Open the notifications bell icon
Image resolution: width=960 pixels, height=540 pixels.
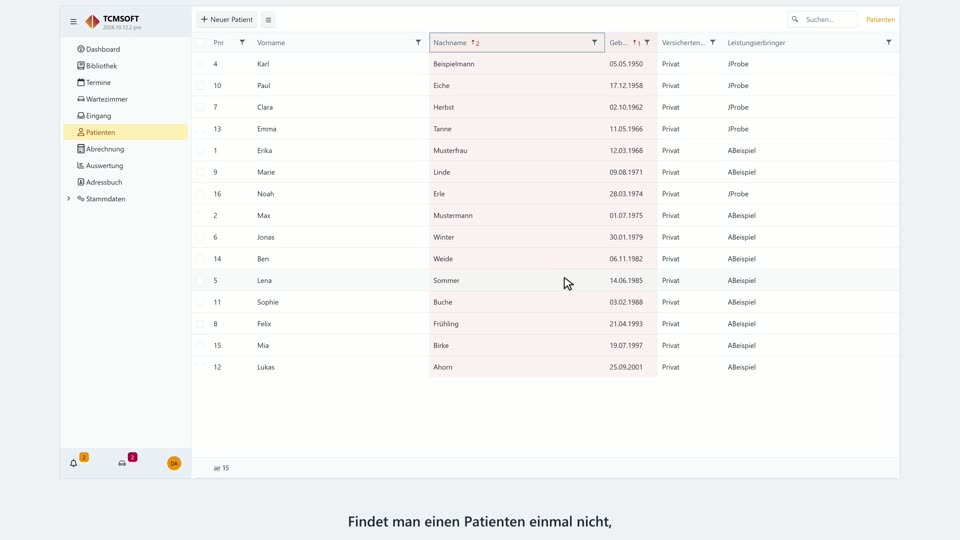click(x=73, y=463)
